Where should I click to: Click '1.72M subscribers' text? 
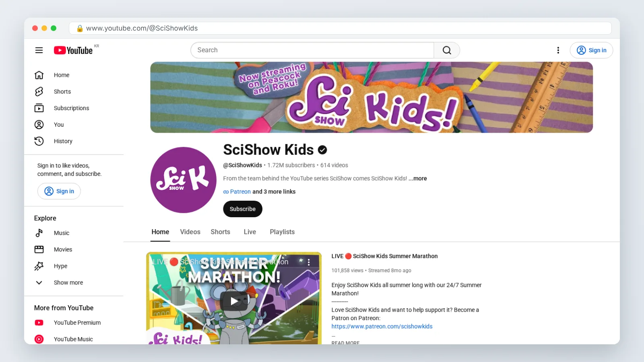pyautogui.click(x=291, y=165)
